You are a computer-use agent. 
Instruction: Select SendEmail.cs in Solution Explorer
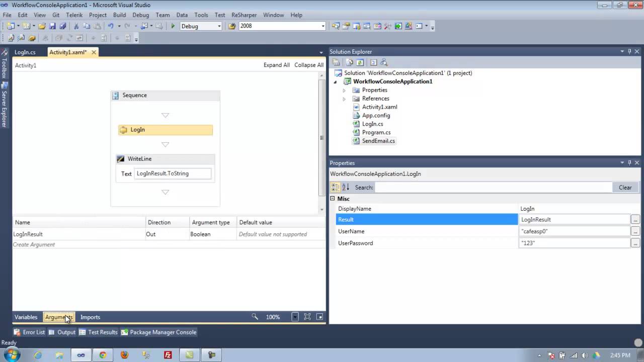click(x=378, y=141)
